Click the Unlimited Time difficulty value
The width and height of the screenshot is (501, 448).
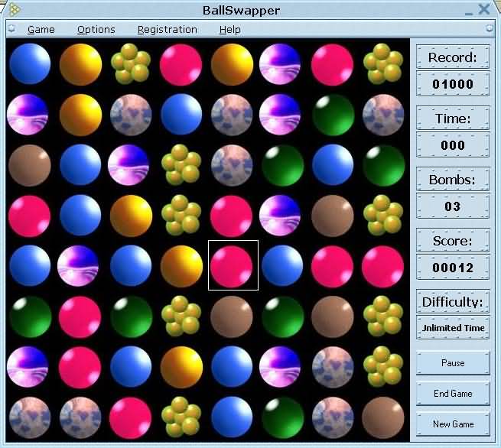click(x=453, y=328)
